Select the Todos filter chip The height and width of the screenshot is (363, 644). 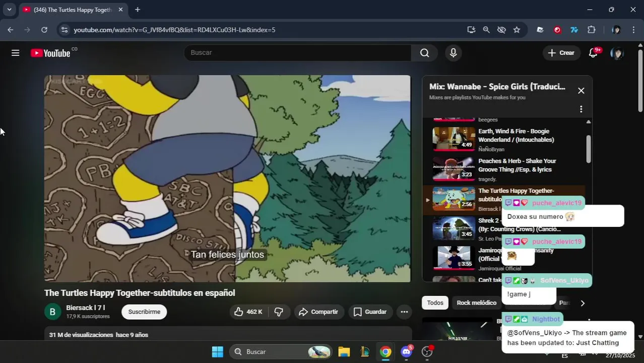coord(435,303)
